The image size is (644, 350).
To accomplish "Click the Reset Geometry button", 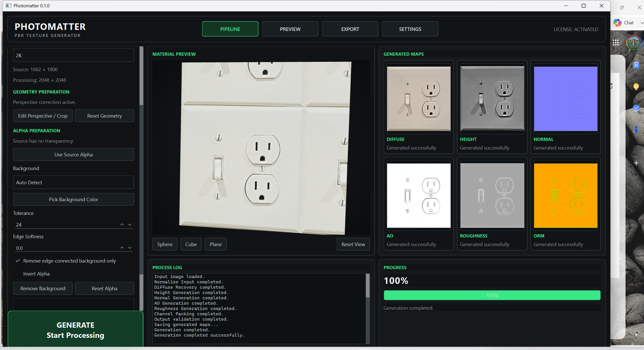I will tap(104, 116).
